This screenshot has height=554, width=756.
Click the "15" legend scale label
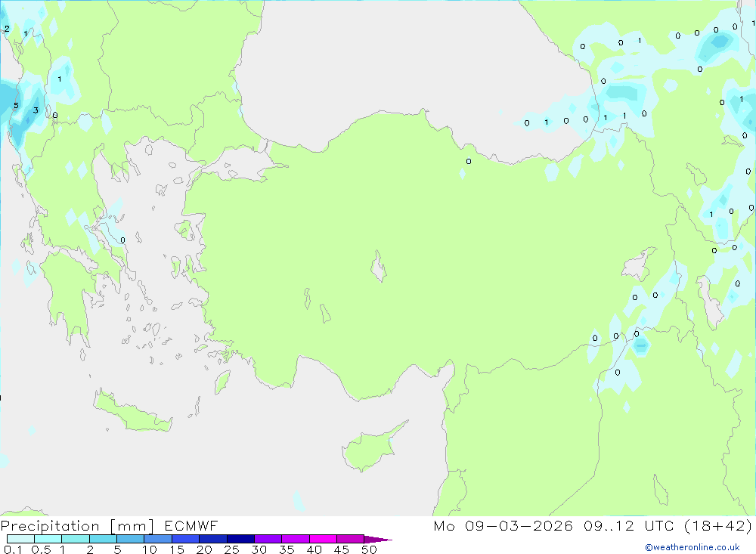click(177, 549)
